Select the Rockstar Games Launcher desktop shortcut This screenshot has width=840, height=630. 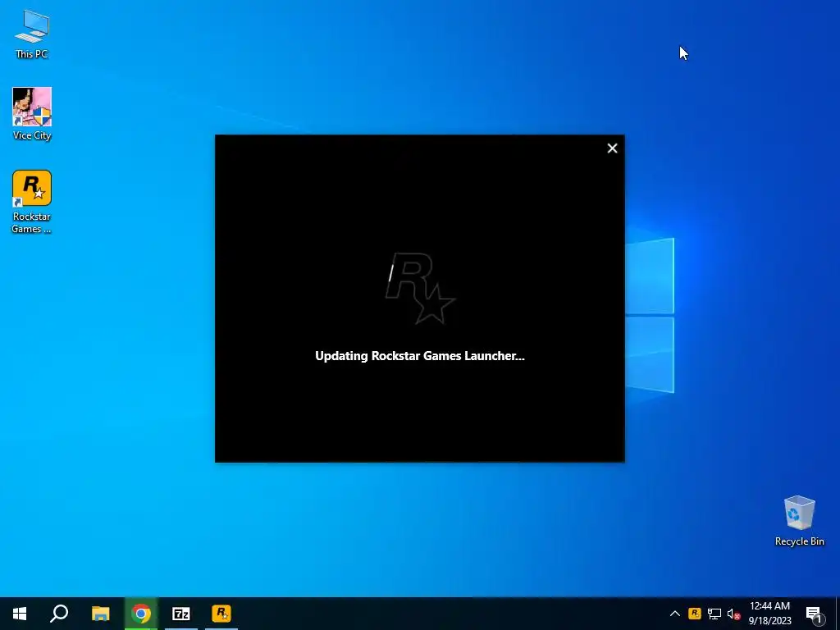pyautogui.click(x=32, y=202)
